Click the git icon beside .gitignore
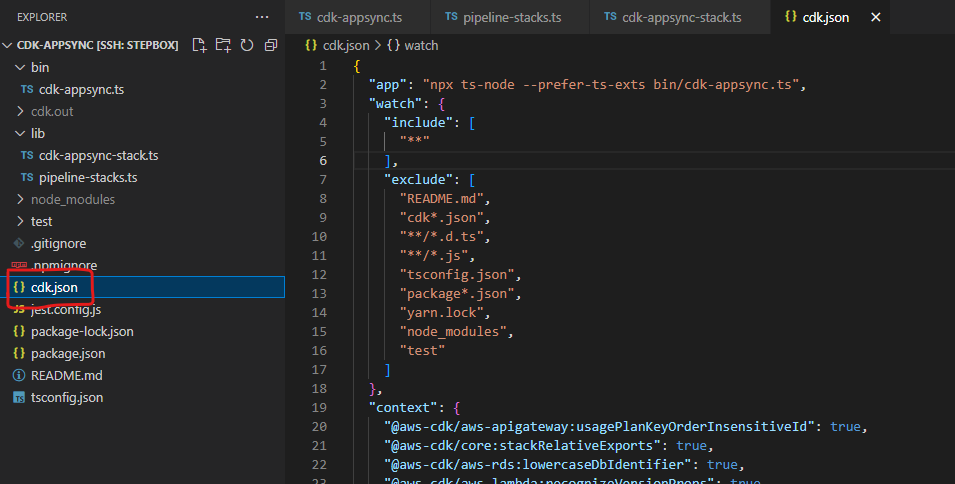The image size is (955, 484). (x=19, y=244)
